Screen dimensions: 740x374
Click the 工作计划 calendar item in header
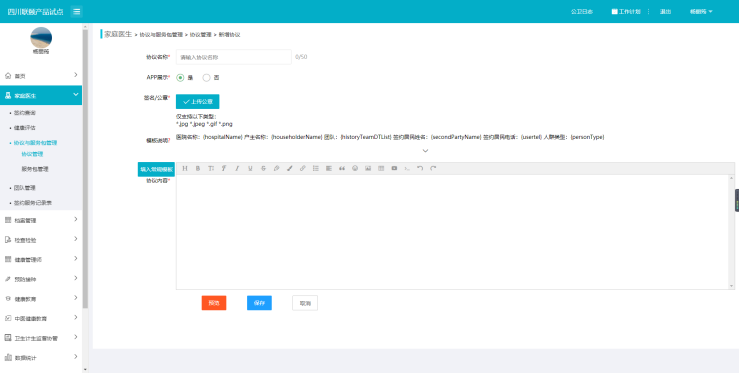[626, 11]
